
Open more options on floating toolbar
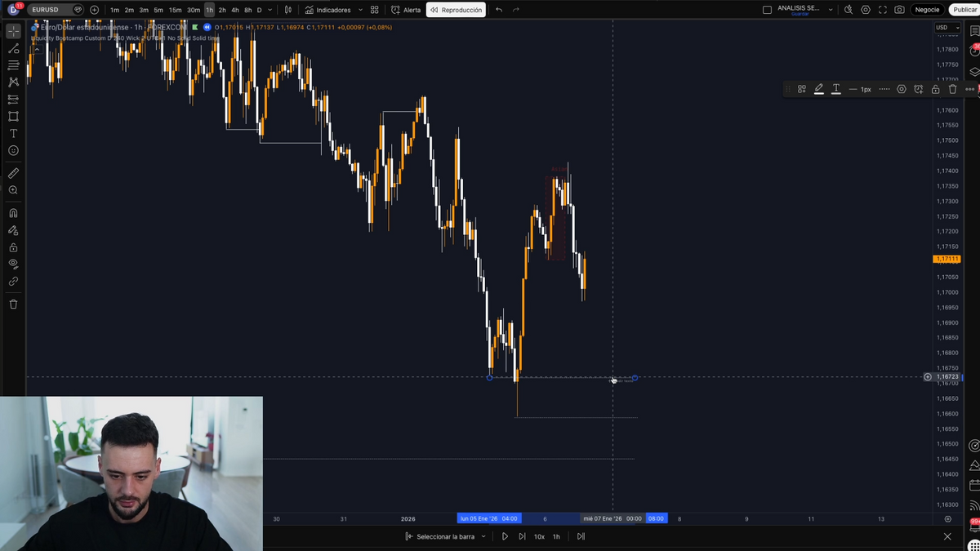click(970, 89)
